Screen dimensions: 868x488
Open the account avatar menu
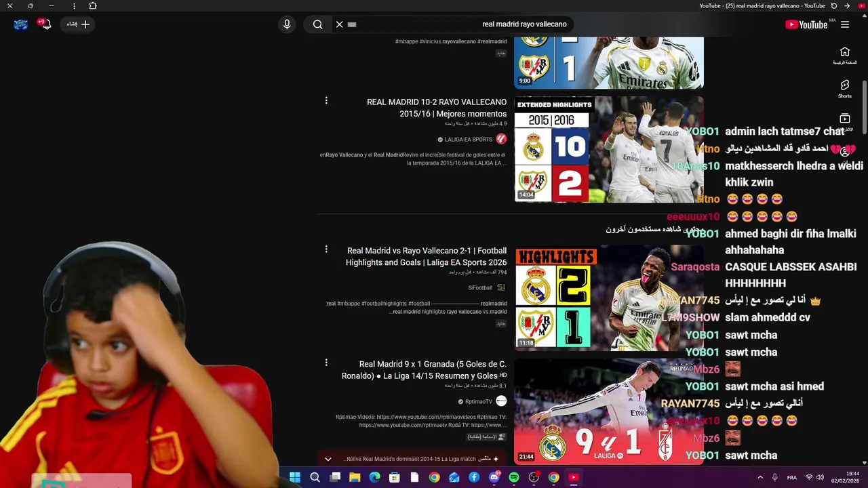21,24
